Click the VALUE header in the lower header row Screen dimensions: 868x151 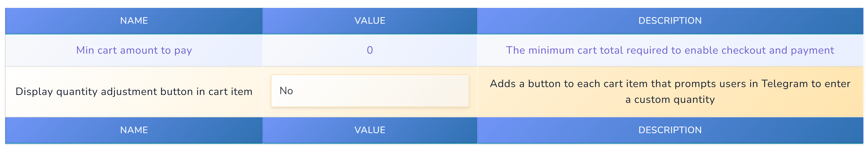pyautogui.click(x=370, y=130)
